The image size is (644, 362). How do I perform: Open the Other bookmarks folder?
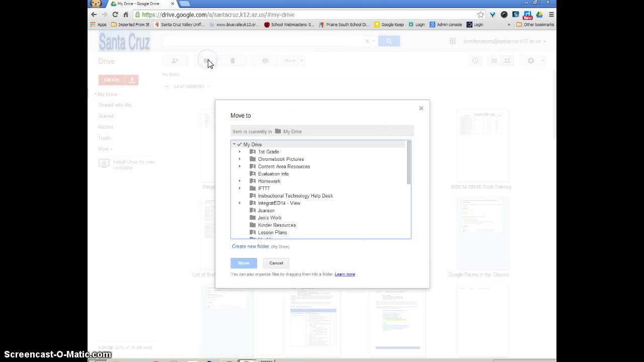point(535,24)
